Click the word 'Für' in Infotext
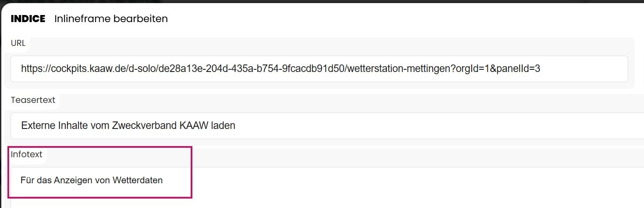The image size is (644, 208). (26, 181)
